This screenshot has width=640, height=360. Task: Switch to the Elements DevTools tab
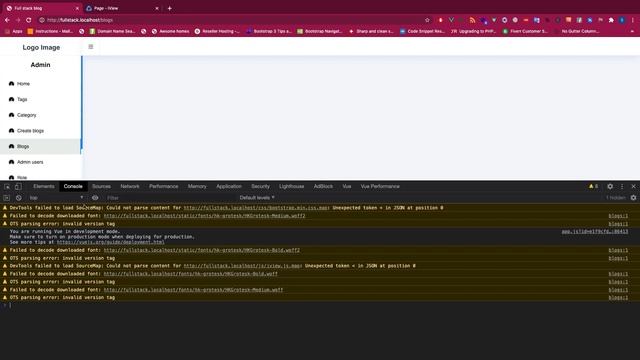click(x=44, y=186)
